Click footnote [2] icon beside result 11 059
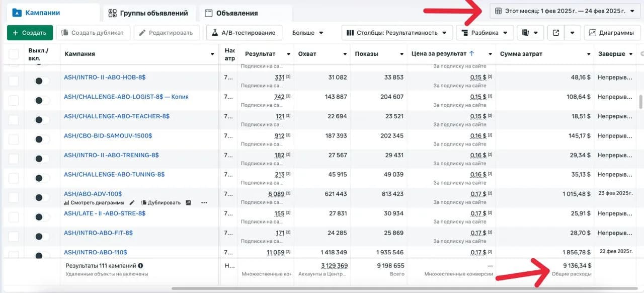This screenshot has width=644, height=293. tap(288, 252)
